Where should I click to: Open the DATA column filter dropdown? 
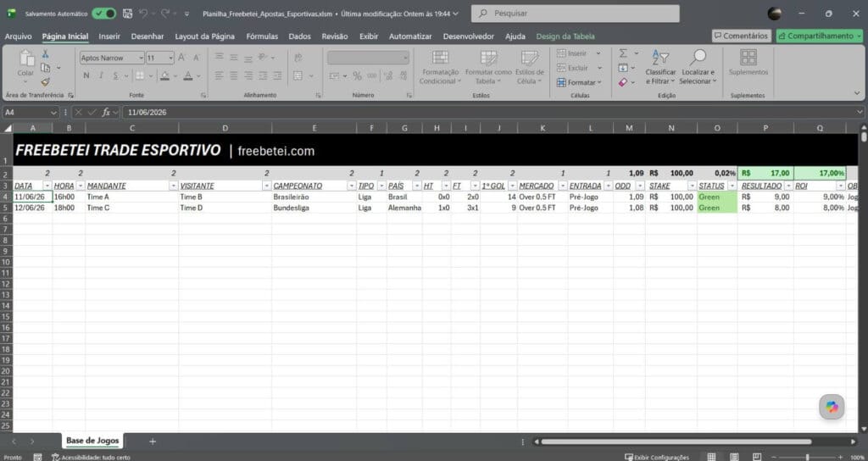(x=47, y=186)
